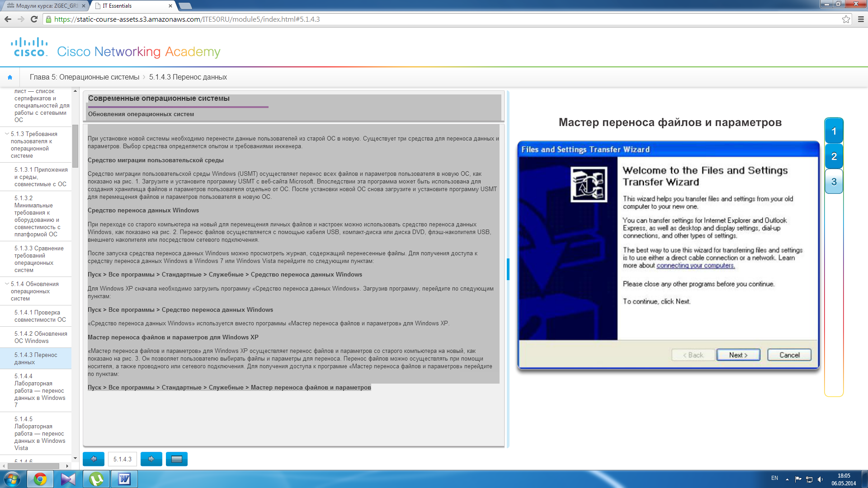Open Windows Start menu
The width and height of the screenshot is (868, 488).
12,479
